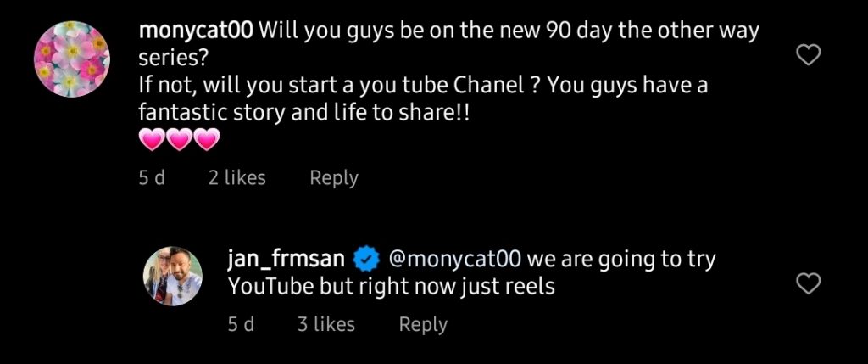
Task: Click the last pink heart emoji
Action: pos(207,140)
